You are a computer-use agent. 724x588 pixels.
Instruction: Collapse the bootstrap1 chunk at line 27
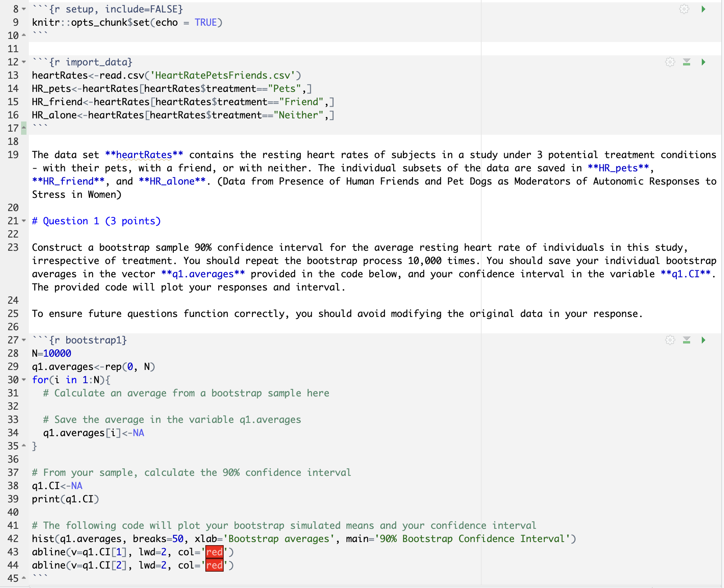pos(23,340)
